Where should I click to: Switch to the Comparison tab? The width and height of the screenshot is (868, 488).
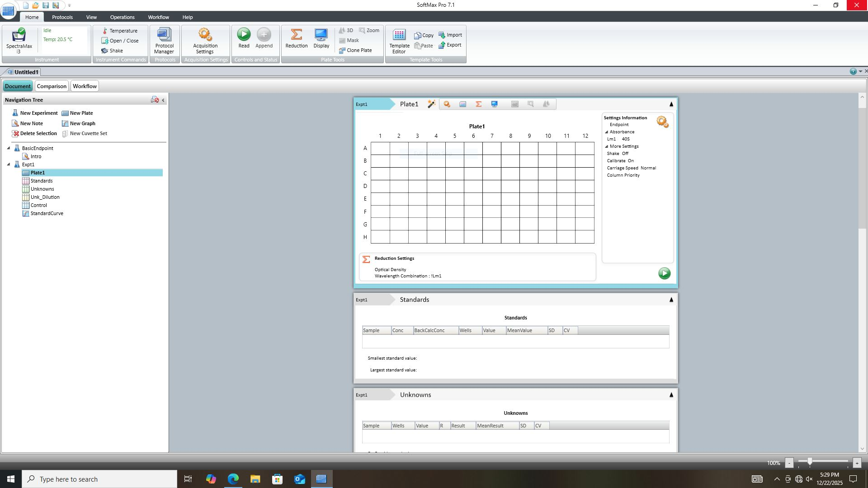[x=52, y=86]
